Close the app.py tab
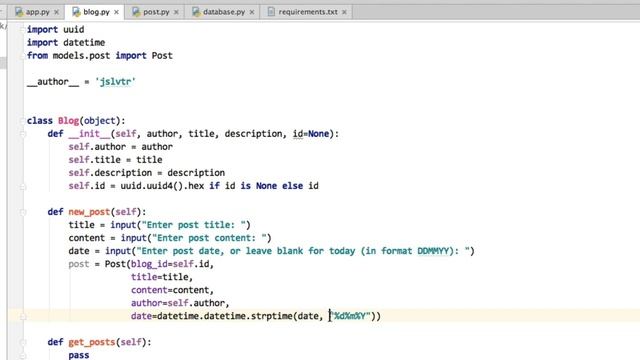Viewport: 640px width, 360px height. [57, 12]
